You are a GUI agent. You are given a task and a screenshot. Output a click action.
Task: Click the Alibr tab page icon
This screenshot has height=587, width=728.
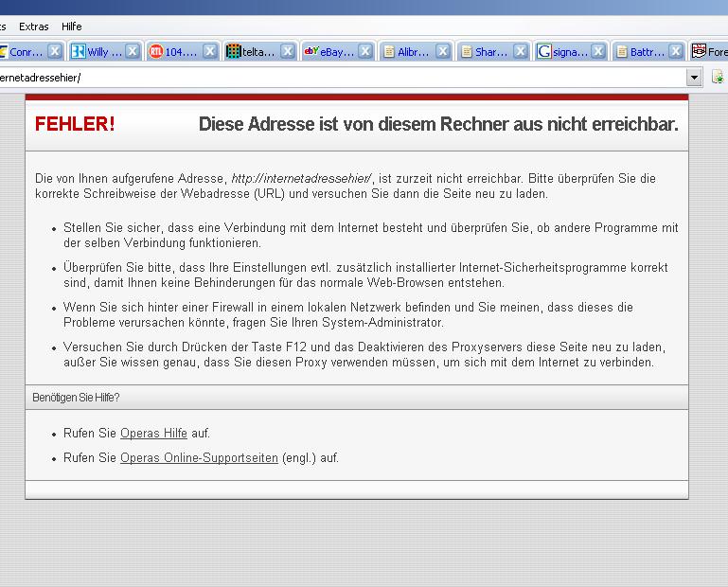click(x=389, y=51)
